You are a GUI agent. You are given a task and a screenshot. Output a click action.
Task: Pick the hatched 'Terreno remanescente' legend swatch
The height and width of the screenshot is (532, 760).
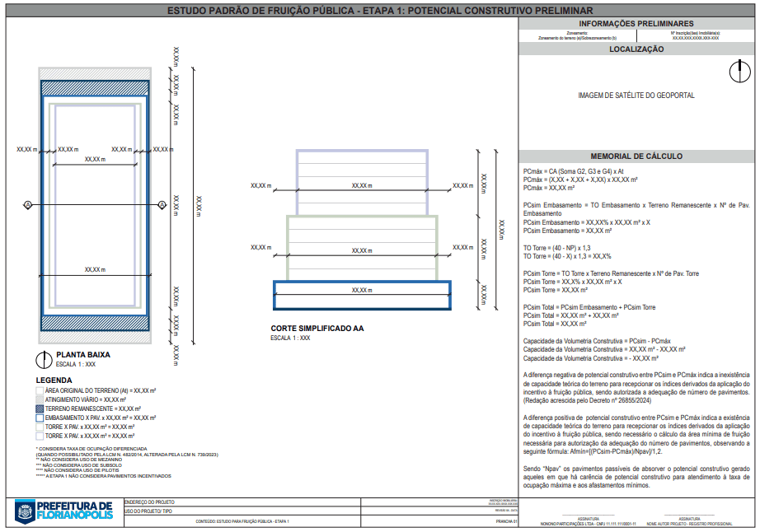tap(40, 409)
